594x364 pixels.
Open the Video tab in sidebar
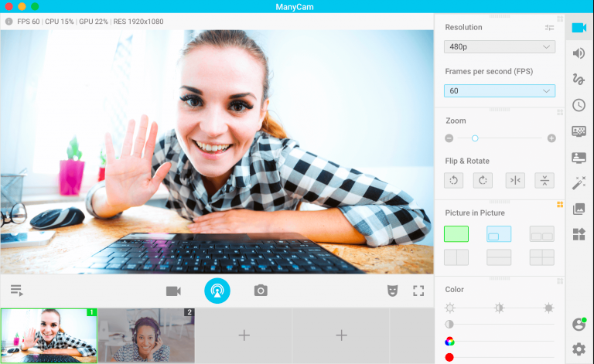(x=579, y=28)
